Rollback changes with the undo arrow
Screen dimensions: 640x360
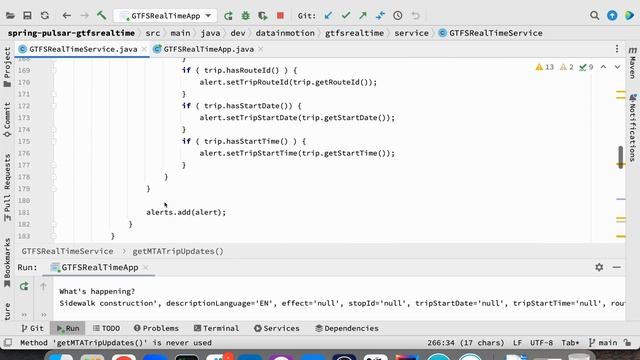(x=415, y=16)
